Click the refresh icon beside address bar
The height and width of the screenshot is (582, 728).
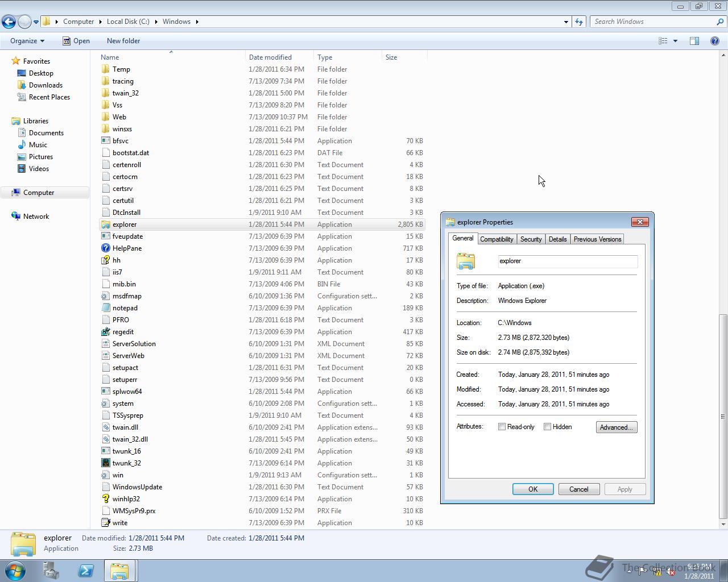pos(579,22)
